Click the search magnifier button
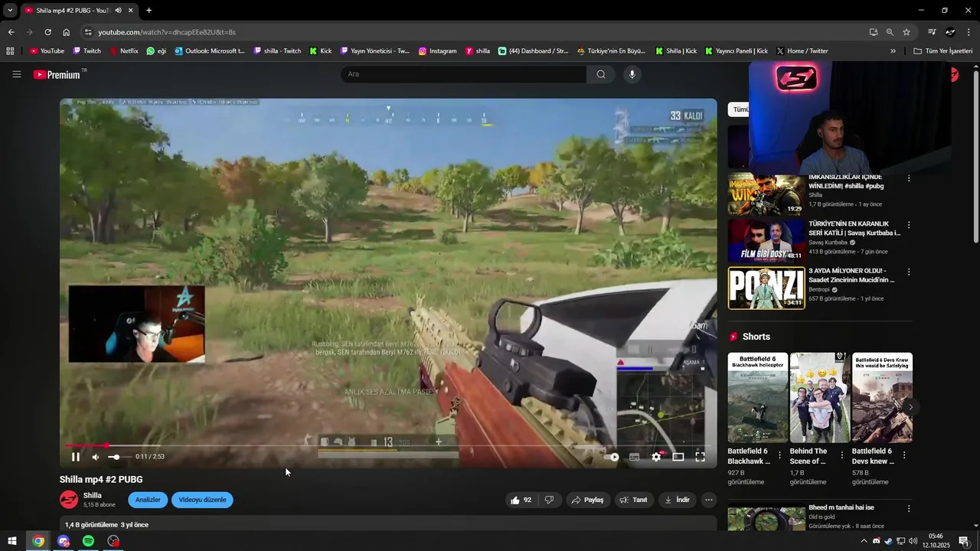The image size is (980, 551). click(x=601, y=74)
